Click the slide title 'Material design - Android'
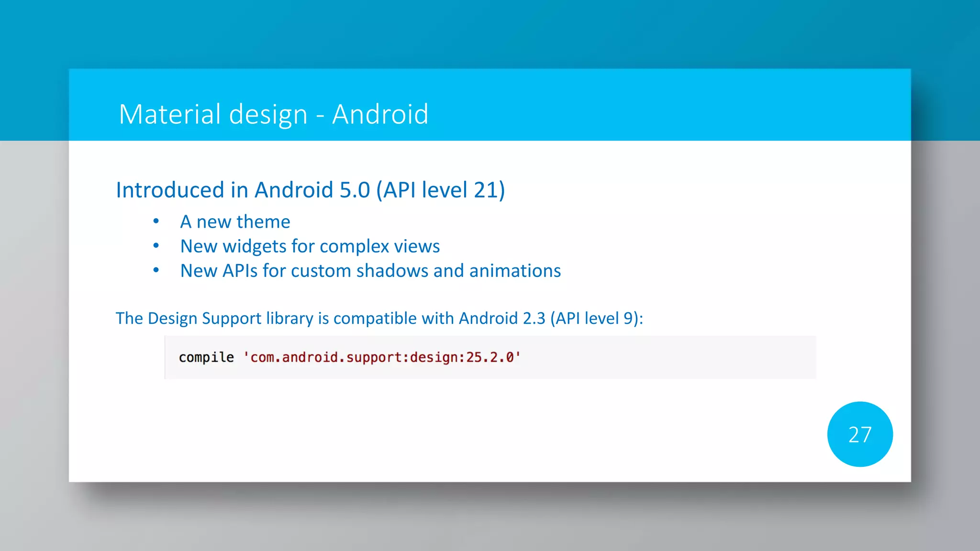Image resolution: width=980 pixels, height=551 pixels. pos(274,114)
